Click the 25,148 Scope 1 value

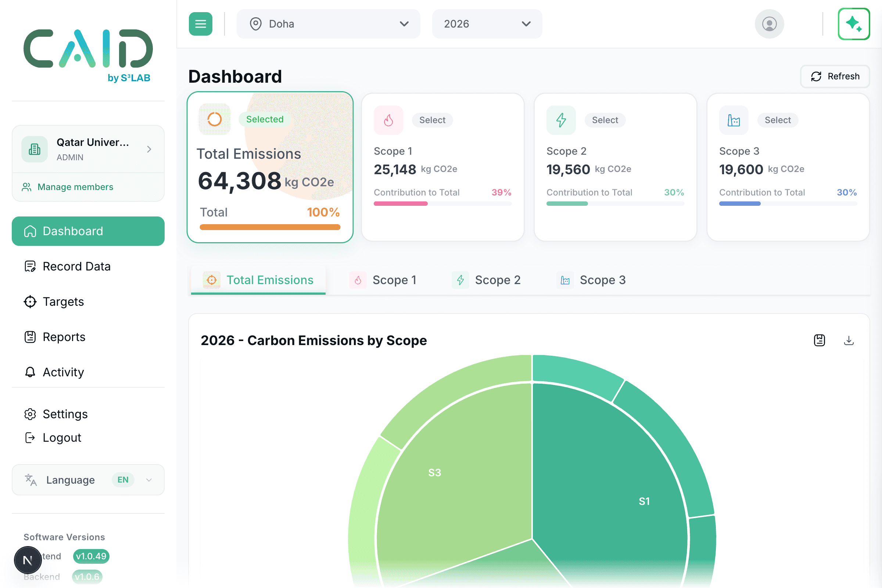click(x=395, y=169)
